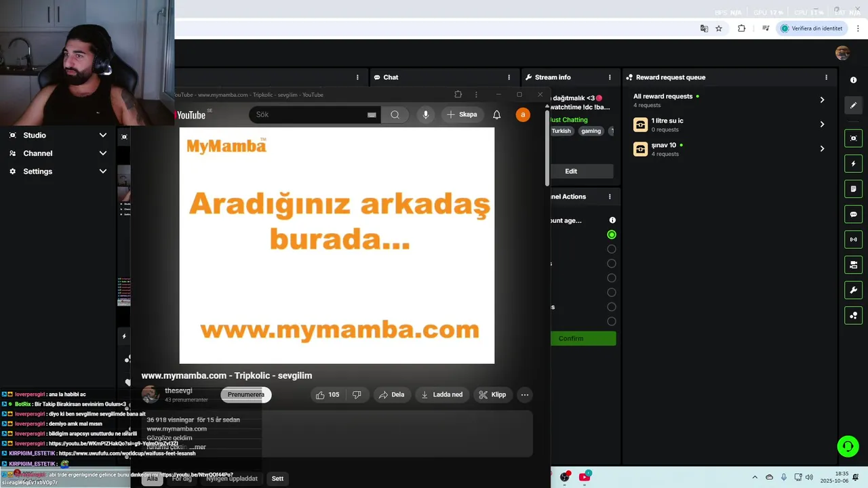Open the Chrome extensions puzzle icon

click(741, 28)
